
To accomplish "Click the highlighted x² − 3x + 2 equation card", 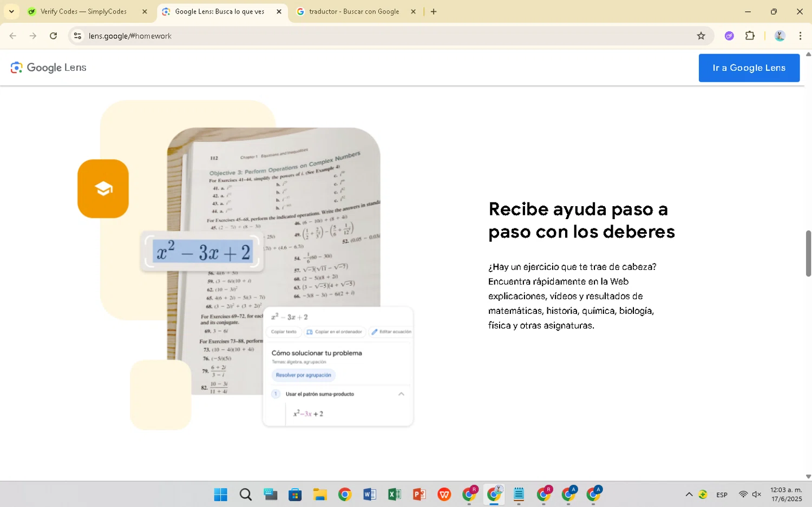I will (202, 252).
